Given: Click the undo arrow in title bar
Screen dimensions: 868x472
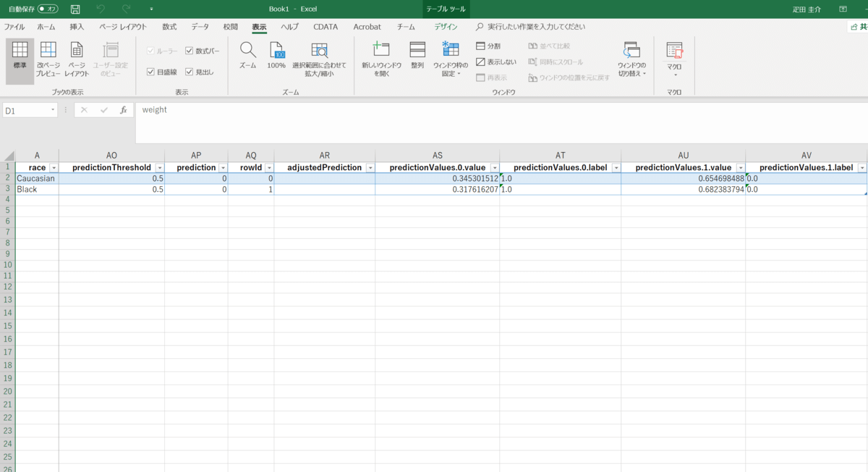Looking at the screenshot, I should (x=101, y=9).
